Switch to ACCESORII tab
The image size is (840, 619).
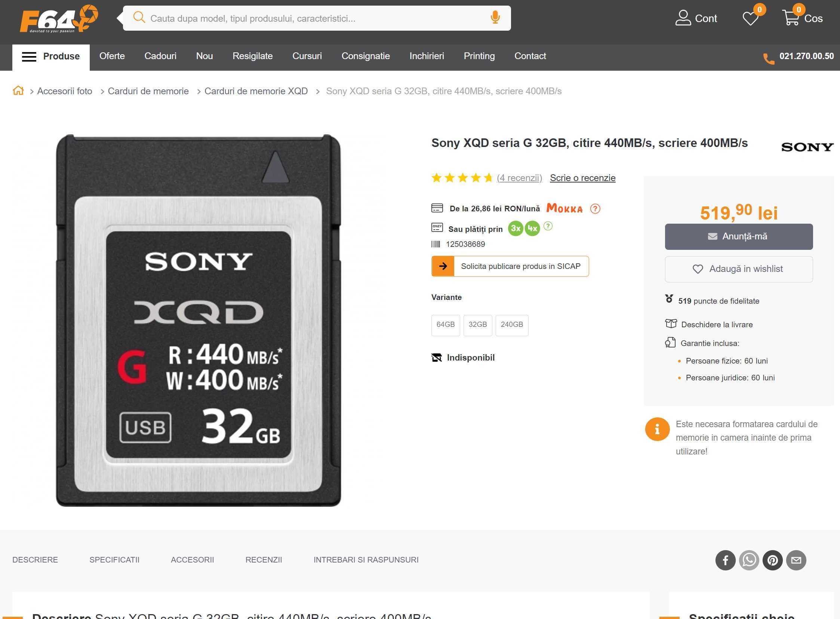[193, 560]
